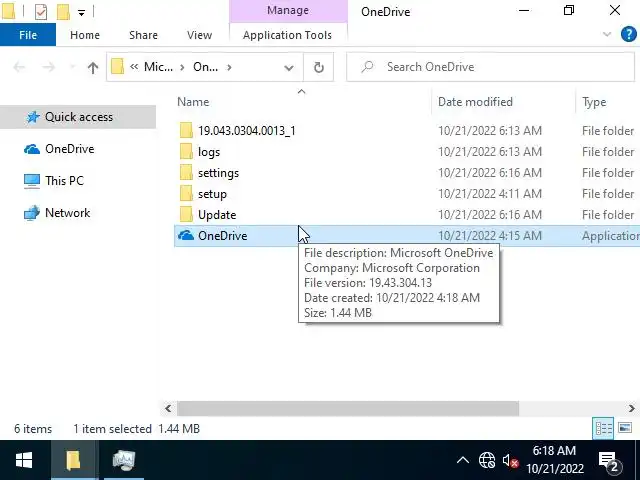Go up one folder level
Screen dimensions: 640x480
click(x=93, y=67)
